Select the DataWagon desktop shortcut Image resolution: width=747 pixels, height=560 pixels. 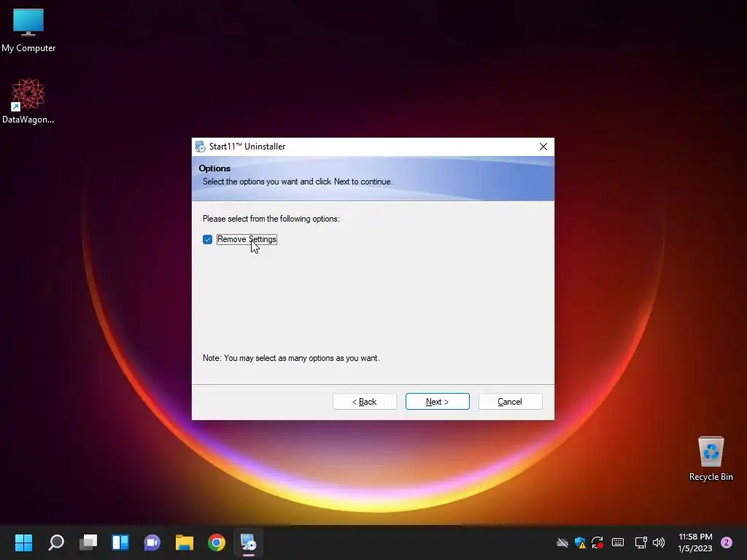click(x=28, y=101)
